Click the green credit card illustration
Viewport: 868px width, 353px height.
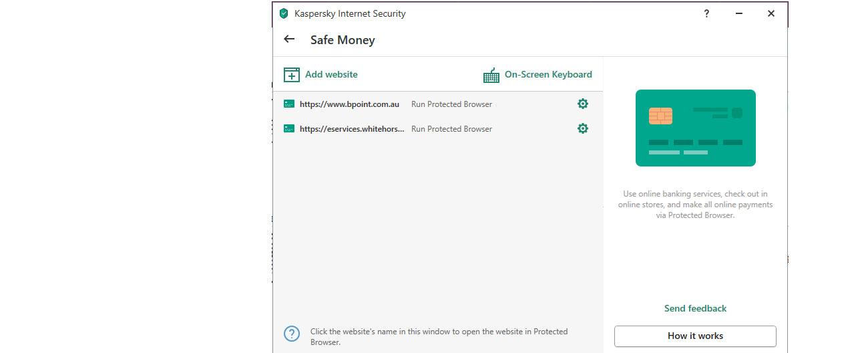tap(696, 128)
